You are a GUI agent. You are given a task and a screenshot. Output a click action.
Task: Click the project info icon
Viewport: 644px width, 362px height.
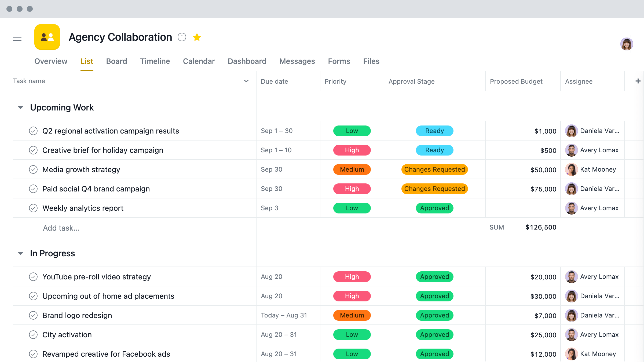point(182,37)
